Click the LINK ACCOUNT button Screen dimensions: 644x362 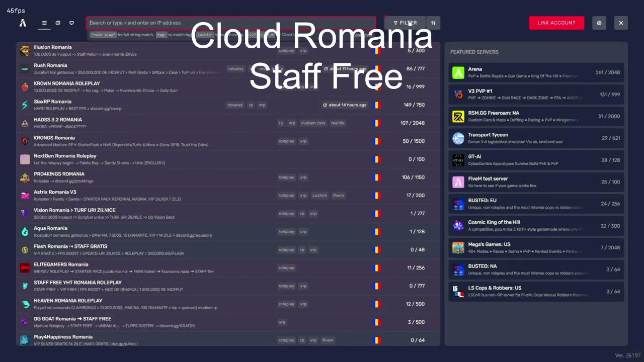coord(556,23)
